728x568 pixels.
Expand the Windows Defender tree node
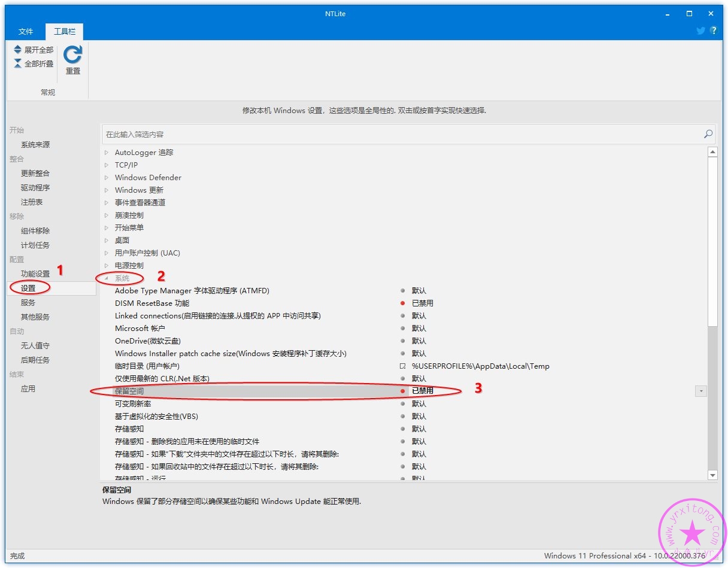pyautogui.click(x=107, y=178)
